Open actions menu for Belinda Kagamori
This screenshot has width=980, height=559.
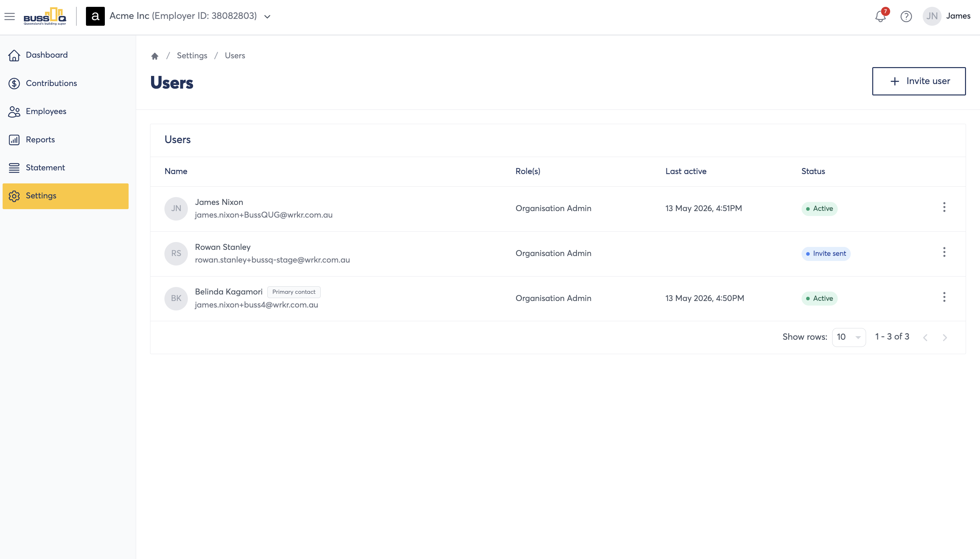coord(944,297)
